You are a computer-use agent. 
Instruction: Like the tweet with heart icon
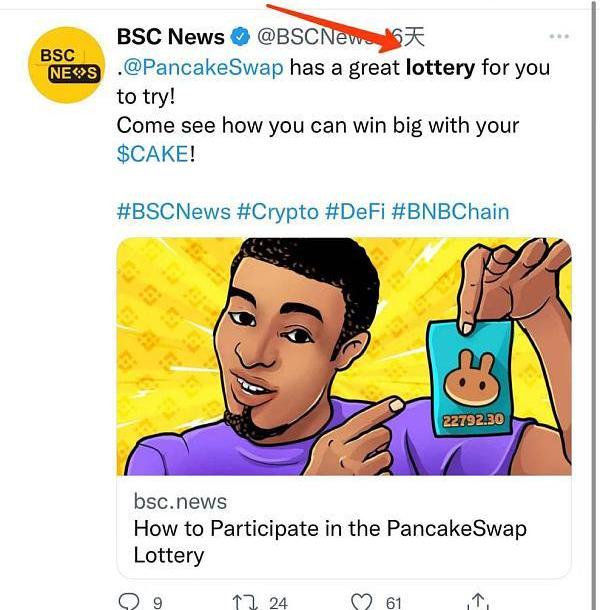click(361, 601)
